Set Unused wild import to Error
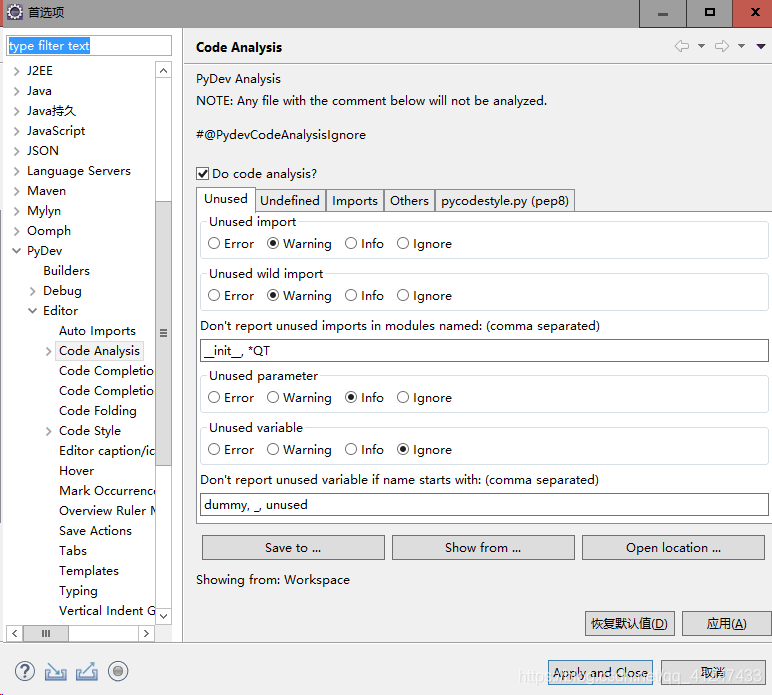Viewport: 772px width, 695px height. [214, 295]
